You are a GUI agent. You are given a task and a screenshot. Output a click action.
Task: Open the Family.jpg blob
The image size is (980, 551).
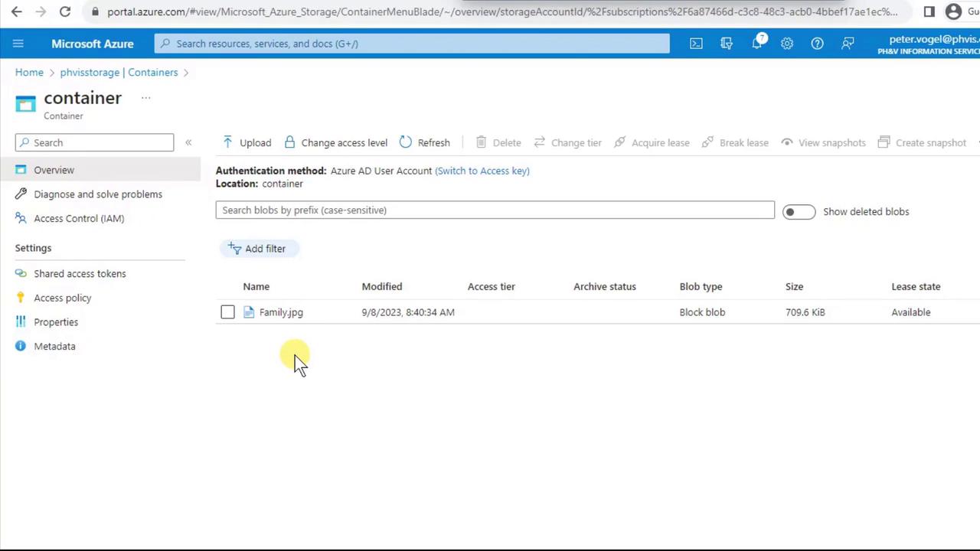pyautogui.click(x=281, y=312)
